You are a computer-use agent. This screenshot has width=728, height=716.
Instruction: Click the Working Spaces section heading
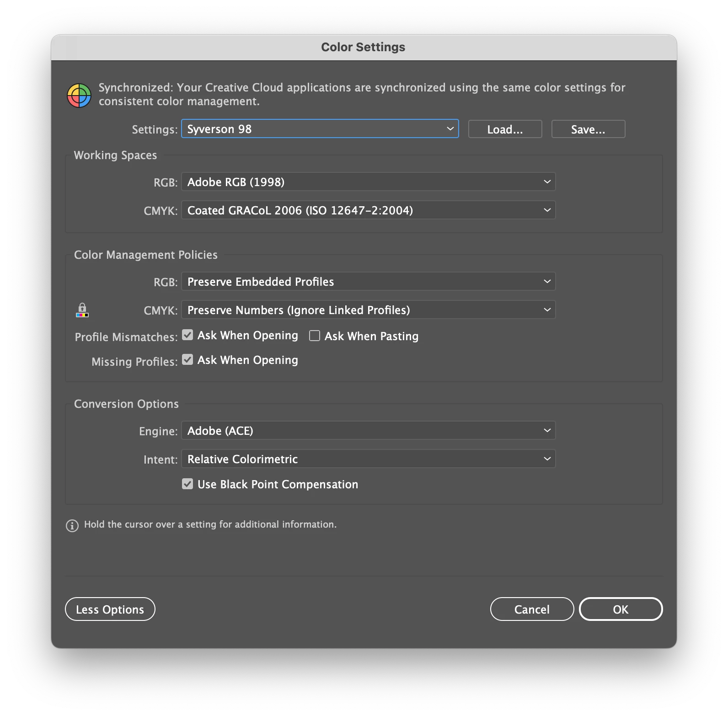[116, 155]
